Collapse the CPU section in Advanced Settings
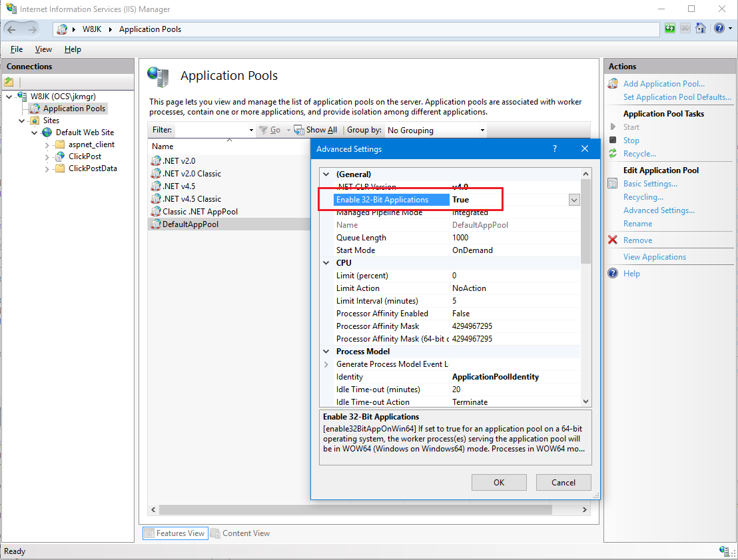Viewport: 738px width, 560px height. [326, 263]
